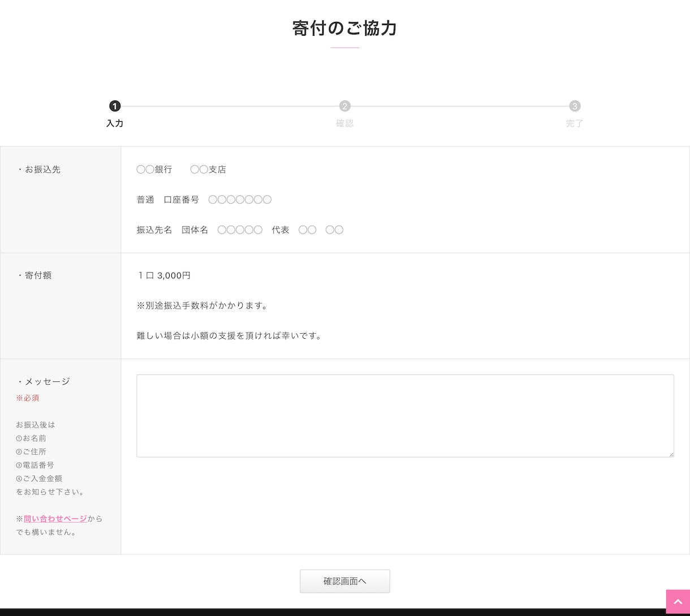This screenshot has width=690, height=616.
Task: Click the textarea resize handle corner
Action: (x=670, y=454)
